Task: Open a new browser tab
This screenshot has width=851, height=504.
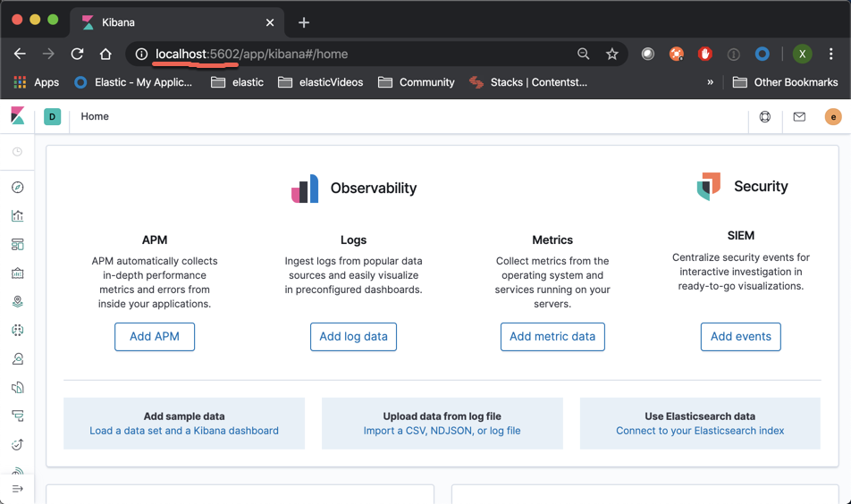Action: (304, 22)
